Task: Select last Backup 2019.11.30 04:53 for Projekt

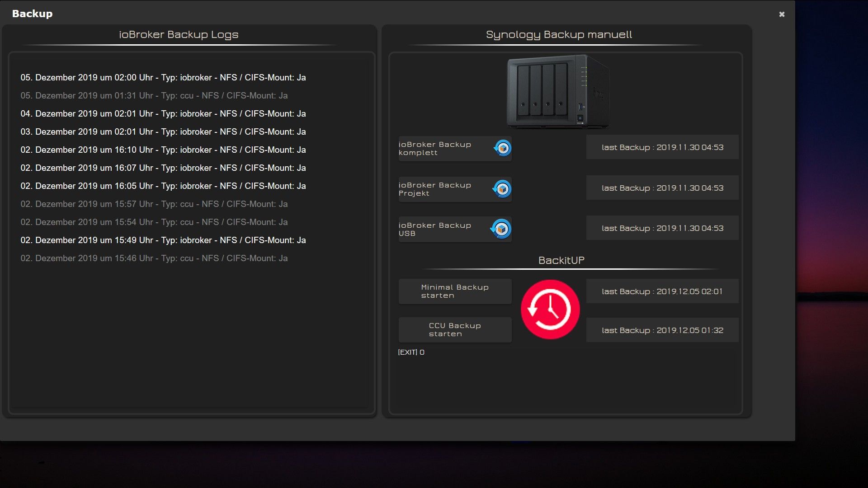Action: pos(662,188)
